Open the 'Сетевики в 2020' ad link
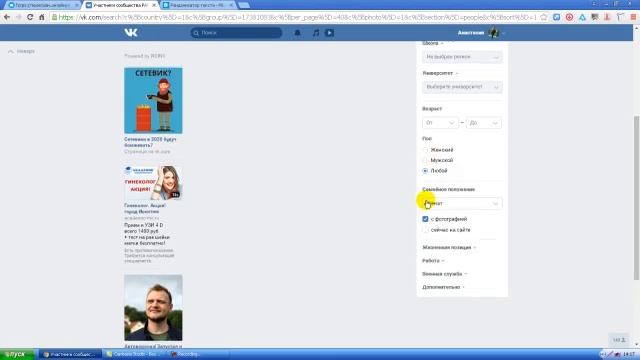 tap(150, 142)
